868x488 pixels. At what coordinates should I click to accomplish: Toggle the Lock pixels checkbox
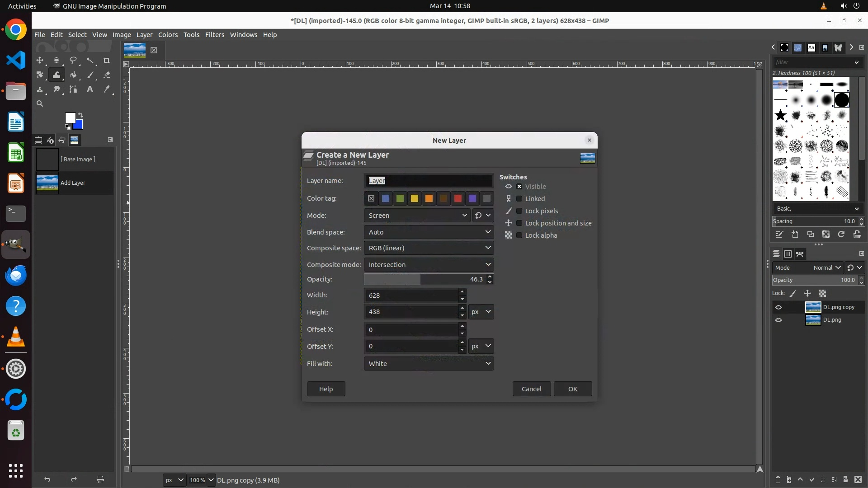click(x=519, y=211)
